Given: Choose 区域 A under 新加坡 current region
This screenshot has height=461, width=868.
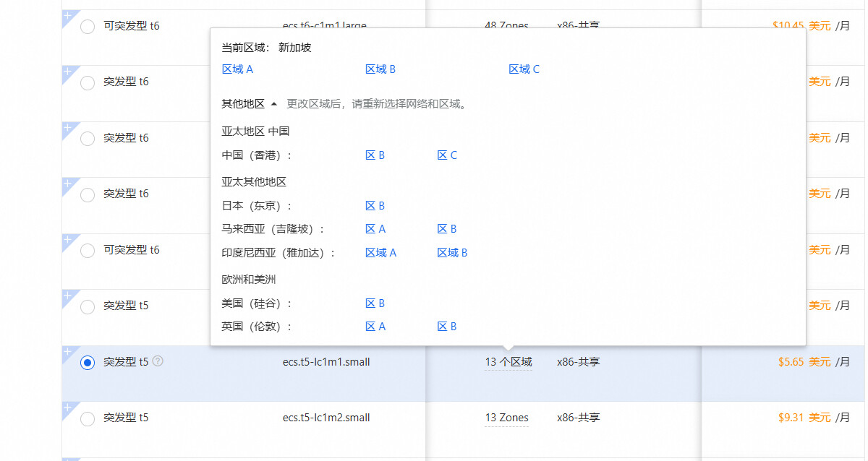Looking at the screenshot, I should click(x=237, y=69).
